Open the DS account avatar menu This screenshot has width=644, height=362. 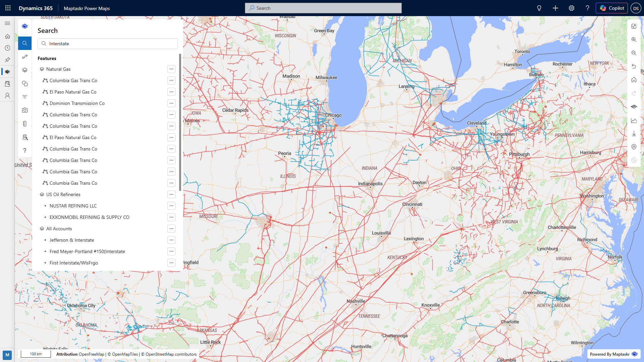coord(636,8)
